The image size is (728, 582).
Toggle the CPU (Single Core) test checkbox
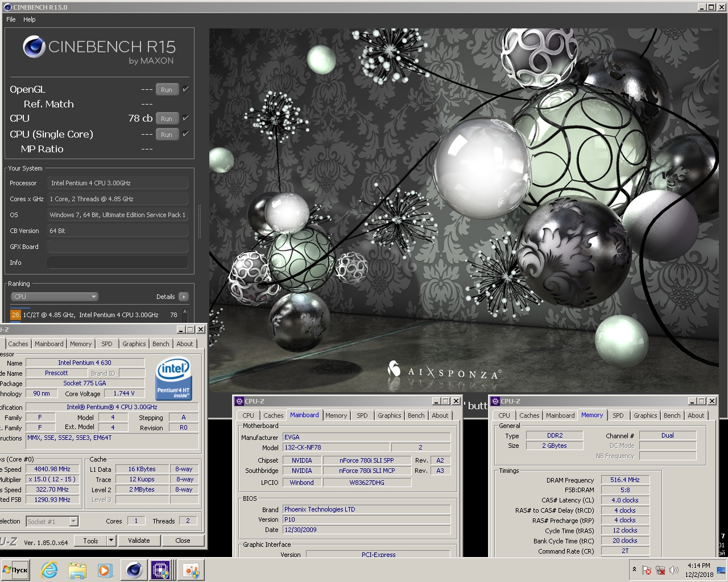(185, 134)
